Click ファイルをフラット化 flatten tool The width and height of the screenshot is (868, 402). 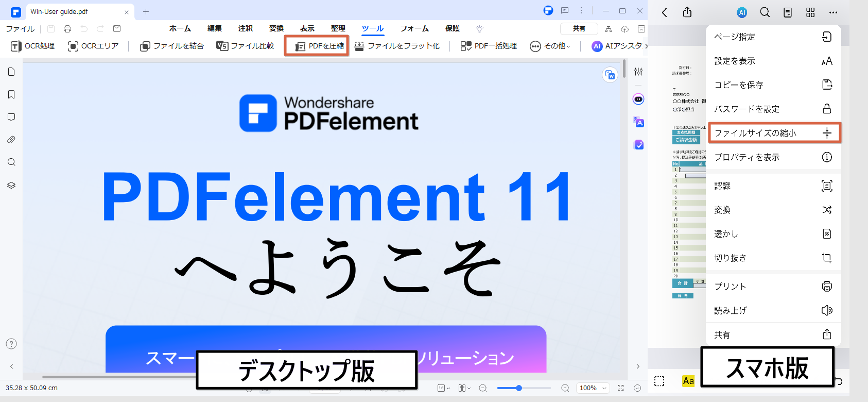(397, 46)
